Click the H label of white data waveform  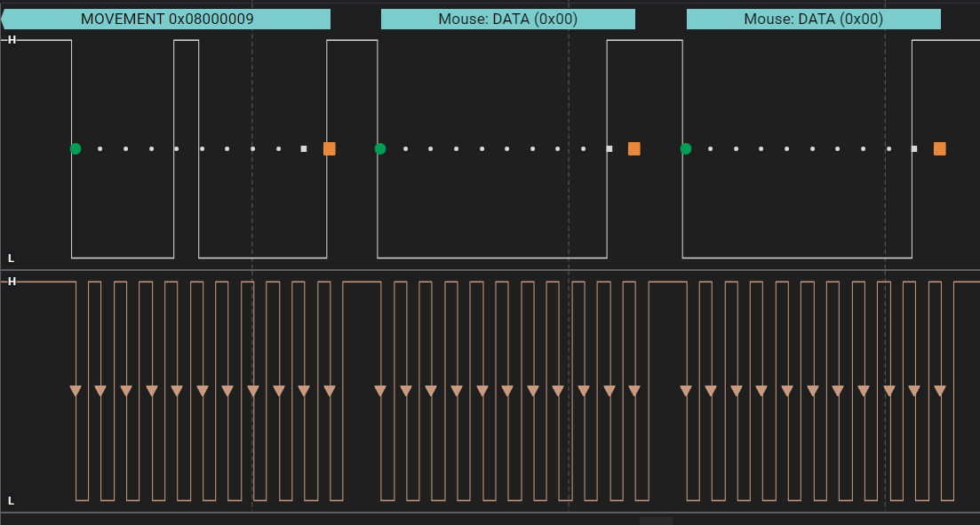[x=12, y=40]
